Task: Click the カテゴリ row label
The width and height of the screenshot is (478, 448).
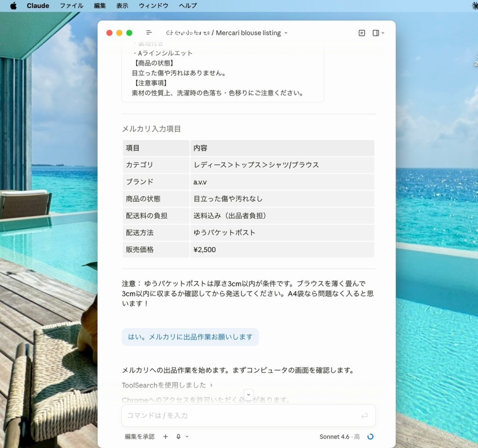Action: coord(156,165)
